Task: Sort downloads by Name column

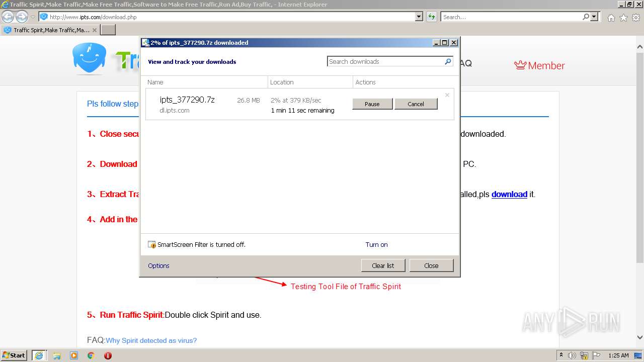Action: (206, 82)
